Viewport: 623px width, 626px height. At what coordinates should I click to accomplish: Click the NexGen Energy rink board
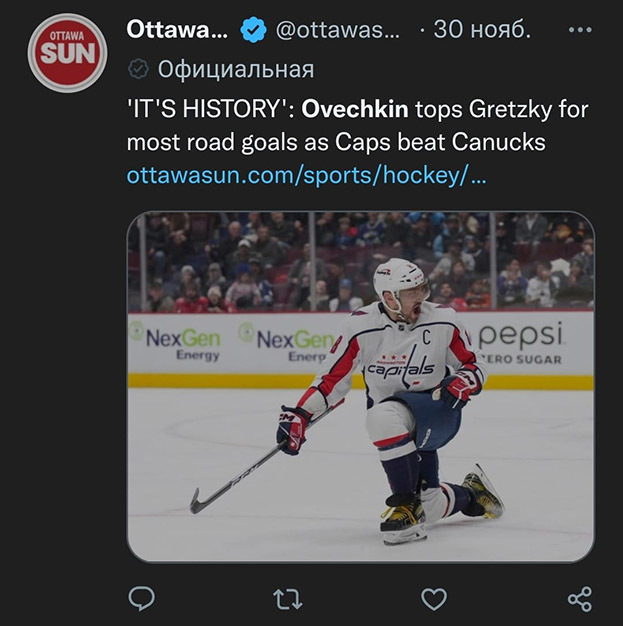point(180,343)
